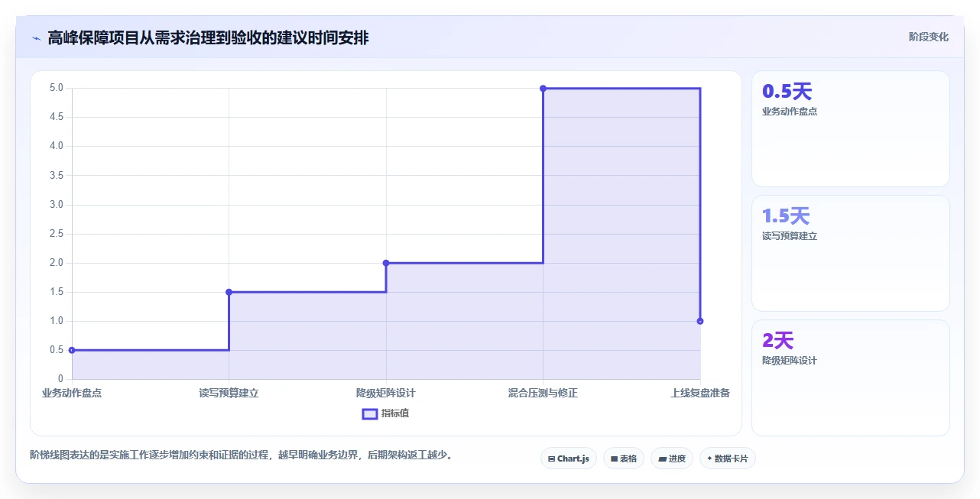Viewport: 980px width, 499px height.
Task: Select the 表格 tag chip
Action: pyautogui.click(x=624, y=458)
